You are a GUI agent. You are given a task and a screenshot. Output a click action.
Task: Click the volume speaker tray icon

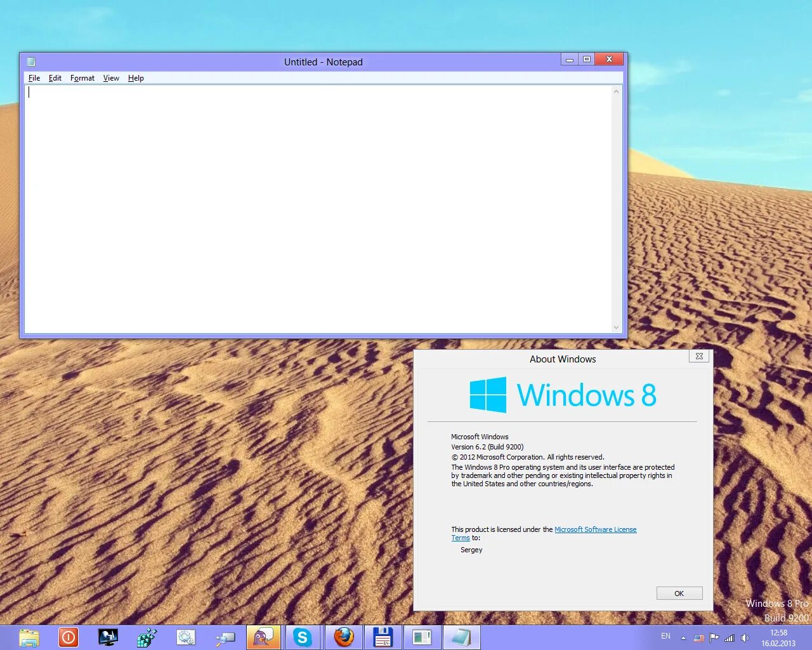tap(745, 638)
